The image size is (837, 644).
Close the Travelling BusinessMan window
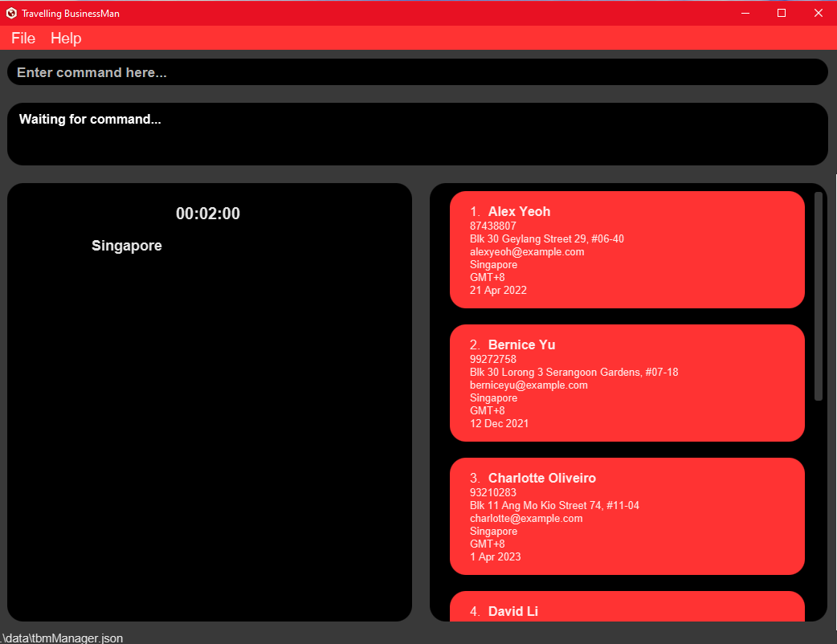[x=819, y=14]
